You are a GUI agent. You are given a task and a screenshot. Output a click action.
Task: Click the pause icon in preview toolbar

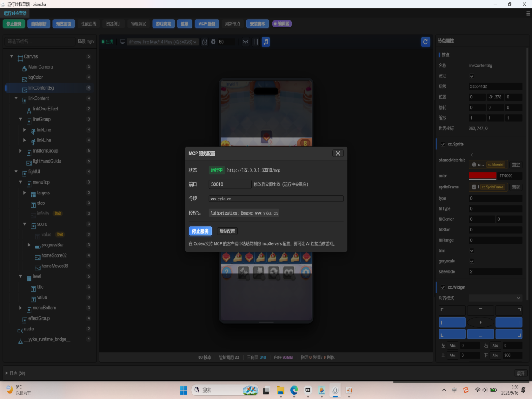tap(255, 42)
